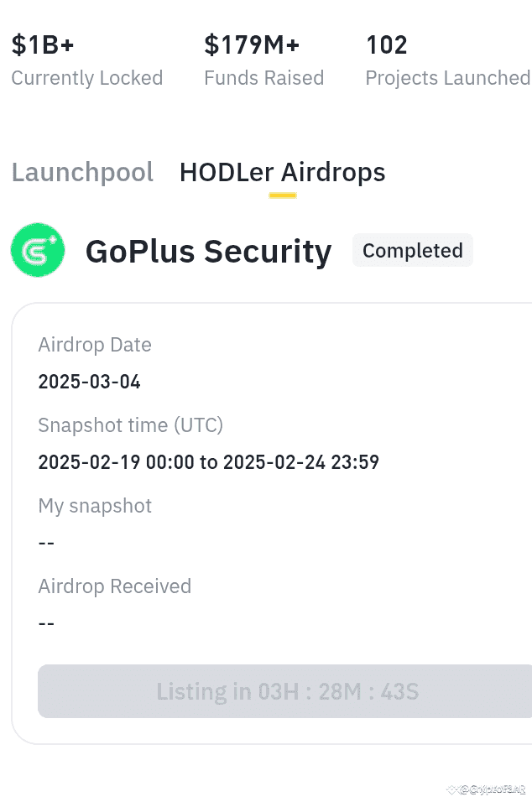Click the Completed status badge
This screenshot has width=532, height=802.
[412, 250]
